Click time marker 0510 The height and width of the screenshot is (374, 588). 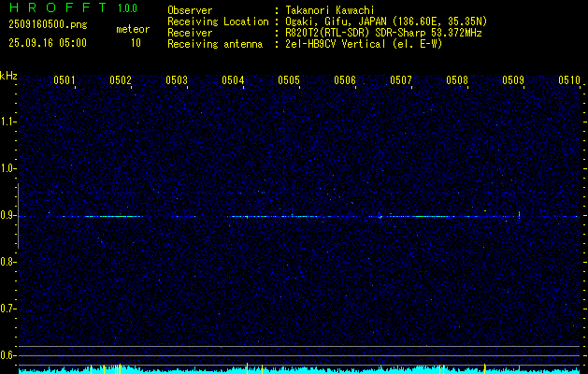click(x=569, y=79)
